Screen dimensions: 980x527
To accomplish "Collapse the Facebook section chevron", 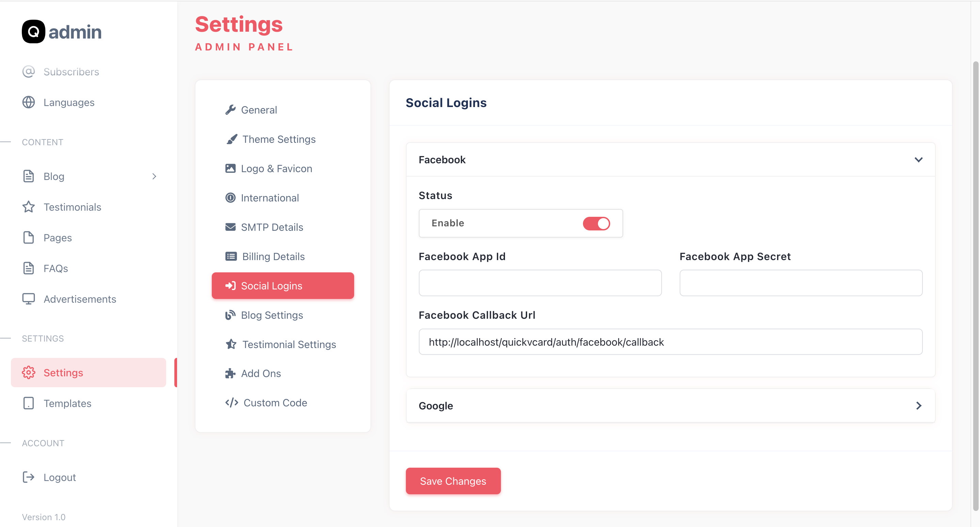I will [x=918, y=160].
